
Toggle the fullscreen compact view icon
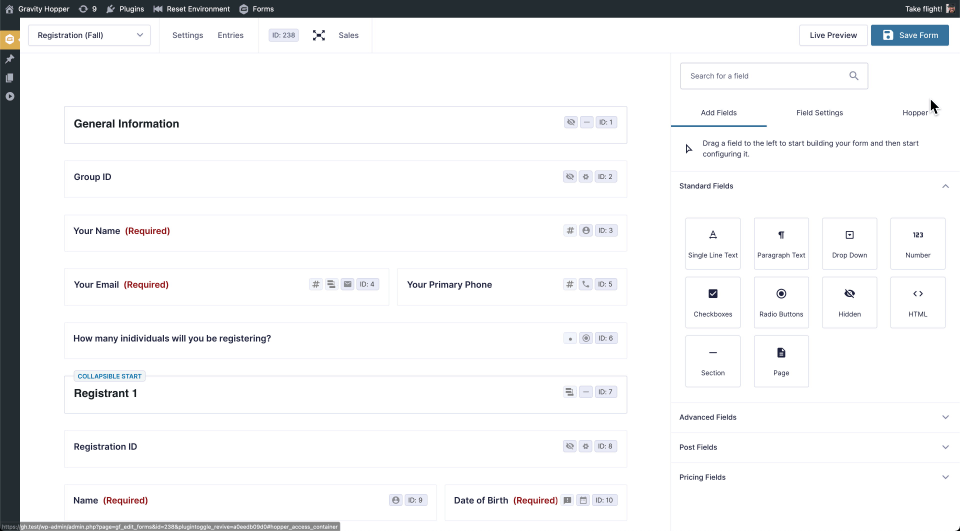319,36
